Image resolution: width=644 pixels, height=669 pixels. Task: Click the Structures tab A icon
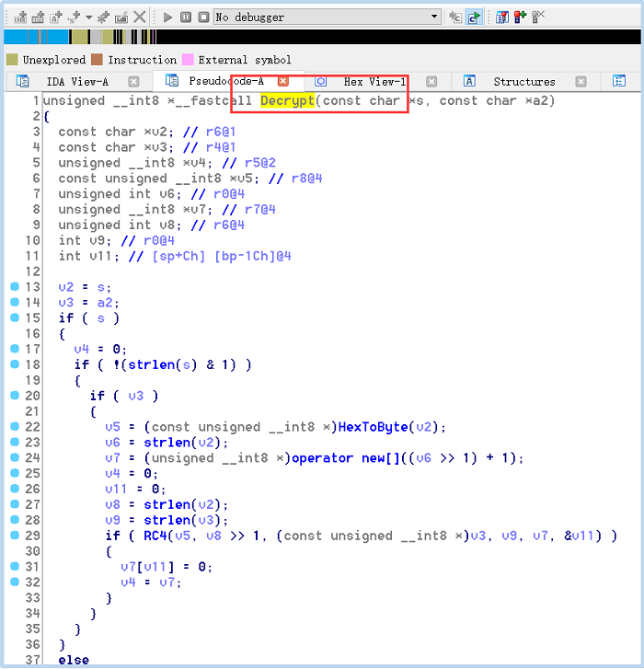coord(469,81)
